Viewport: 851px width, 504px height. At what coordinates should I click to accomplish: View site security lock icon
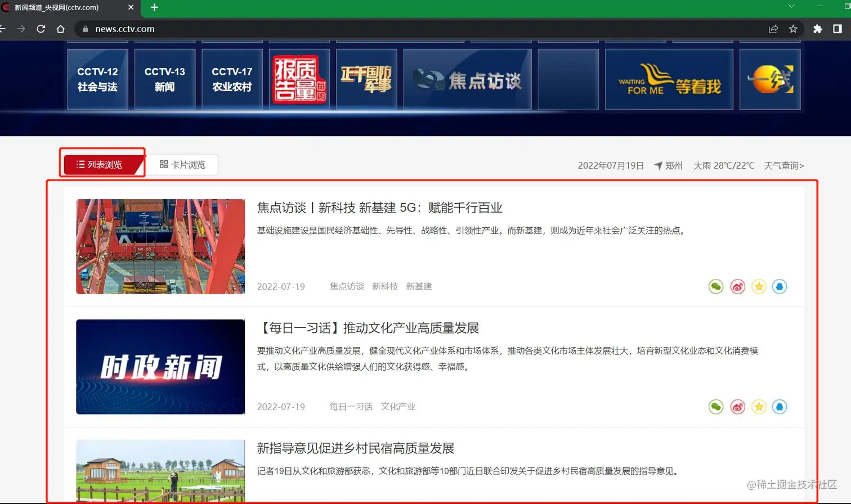click(x=85, y=29)
